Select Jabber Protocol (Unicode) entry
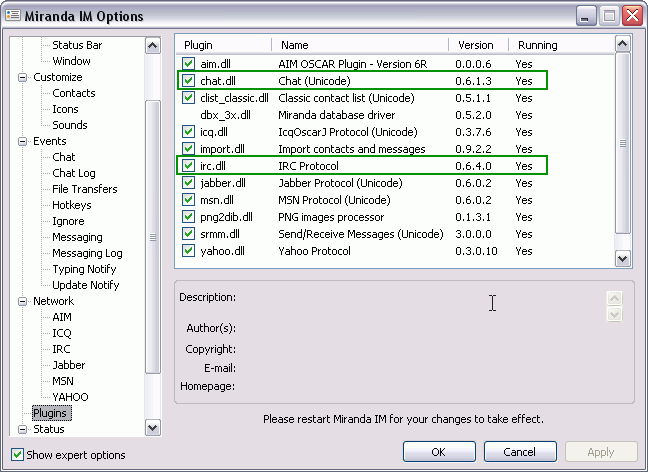The width and height of the screenshot is (648, 472). (340, 183)
